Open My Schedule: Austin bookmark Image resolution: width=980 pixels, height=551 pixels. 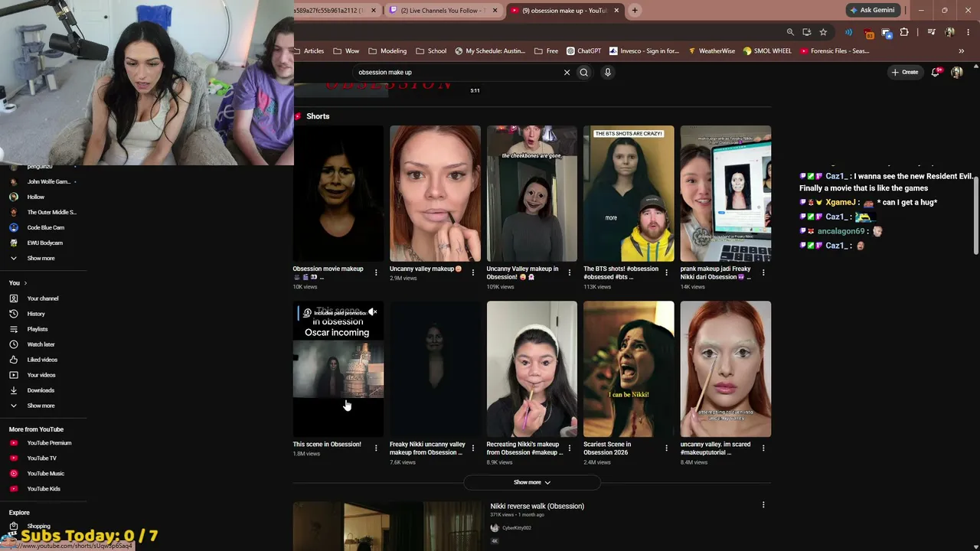pyautogui.click(x=490, y=51)
